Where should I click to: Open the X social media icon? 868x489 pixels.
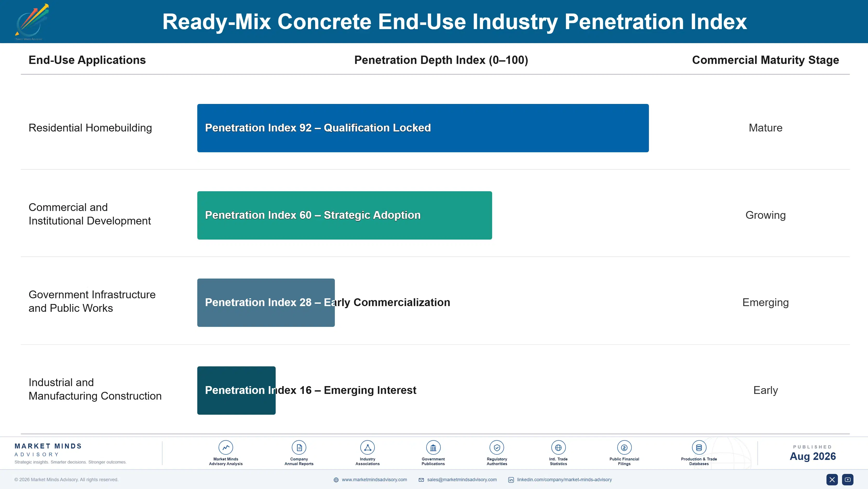[832, 480]
